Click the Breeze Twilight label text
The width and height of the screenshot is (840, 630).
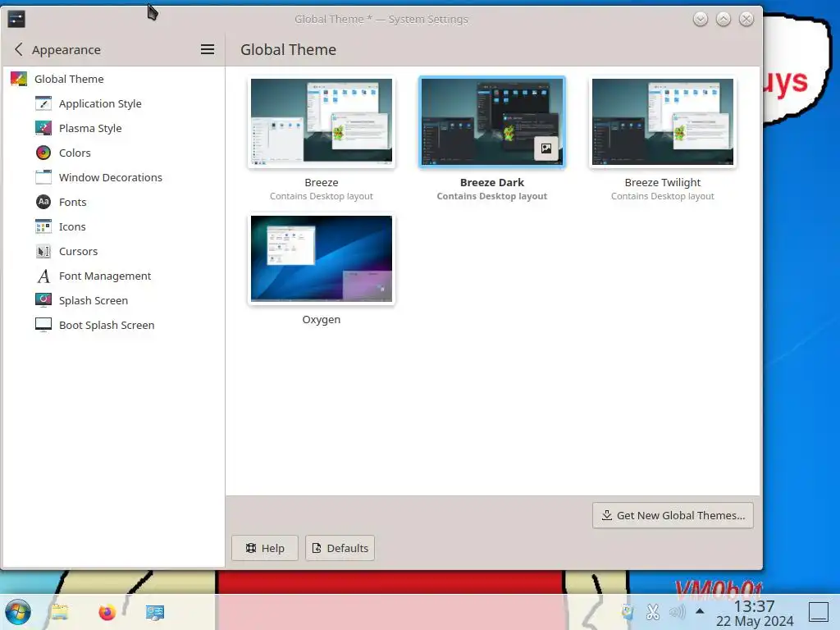pos(663,183)
